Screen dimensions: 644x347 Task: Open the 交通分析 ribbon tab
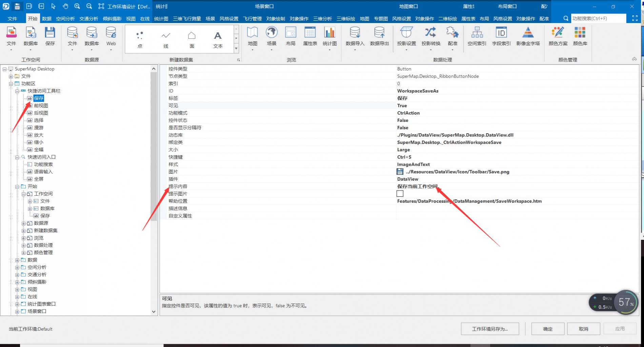[89, 18]
